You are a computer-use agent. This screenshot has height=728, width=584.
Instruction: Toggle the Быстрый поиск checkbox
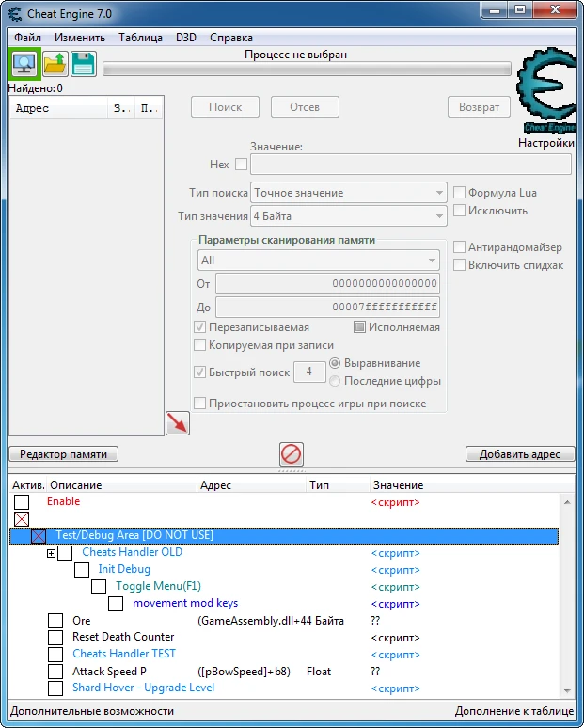199,372
